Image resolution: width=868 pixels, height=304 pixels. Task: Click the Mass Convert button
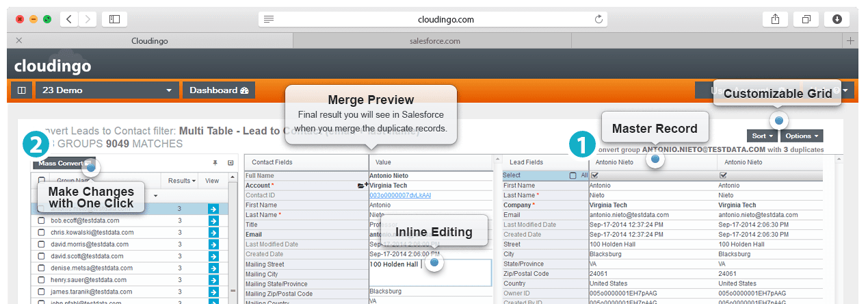[64, 164]
